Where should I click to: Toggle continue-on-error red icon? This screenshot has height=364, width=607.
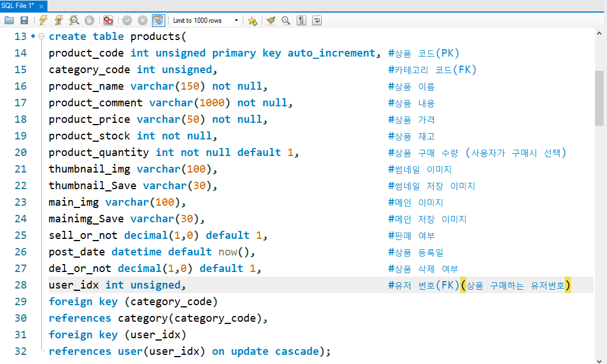point(109,21)
